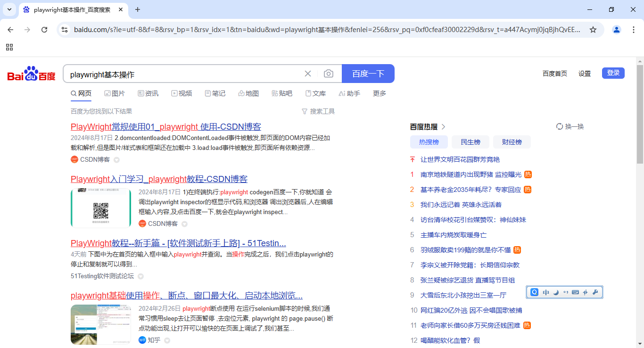Screen dimensions: 644x348
Task: Toggle 中 Chinese/English input mode
Action: [546, 292]
